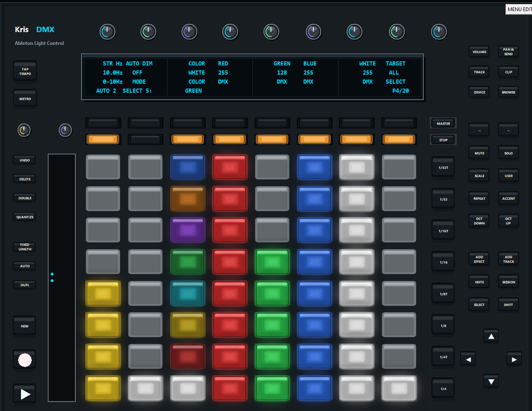Viewport: 532px width, 411px height.
Task: Toggle the Fixed Length button
Action: pos(25,247)
